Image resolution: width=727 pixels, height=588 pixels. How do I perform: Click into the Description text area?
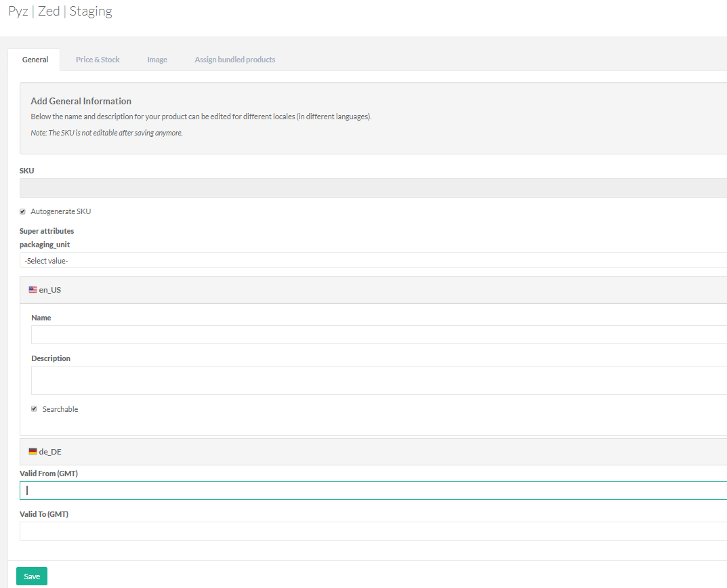point(379,380)
